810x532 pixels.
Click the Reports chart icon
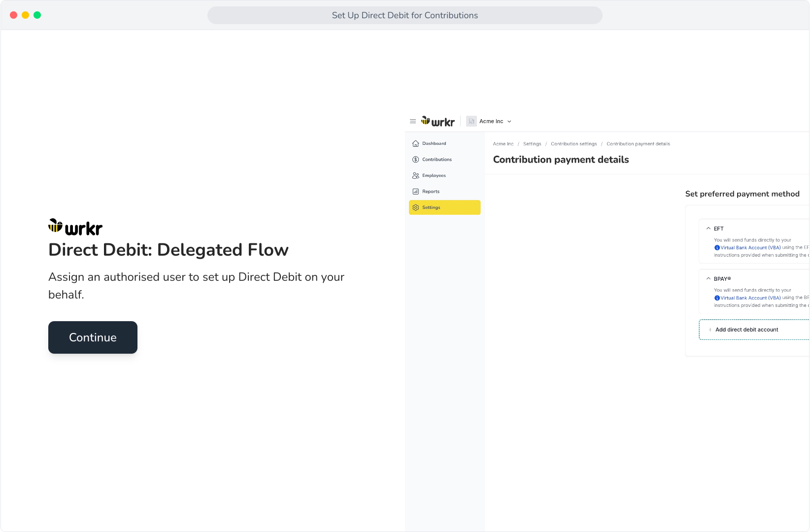tap(415, 192)
